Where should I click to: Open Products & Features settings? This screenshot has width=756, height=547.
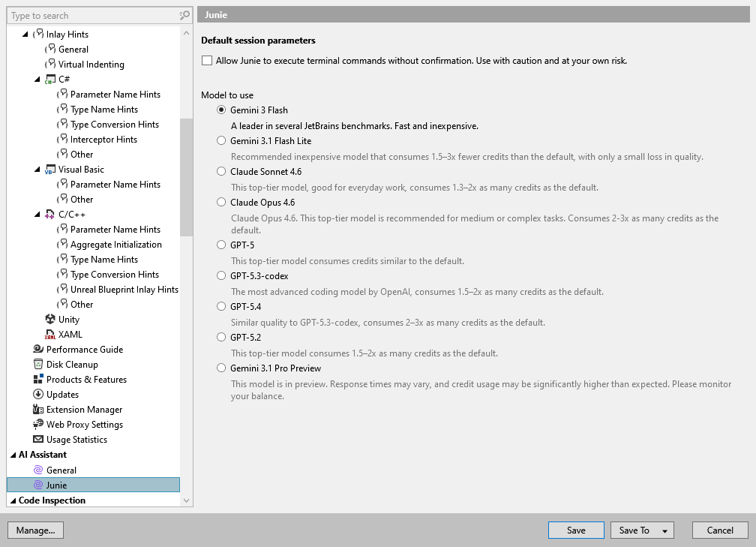(86, 379)
